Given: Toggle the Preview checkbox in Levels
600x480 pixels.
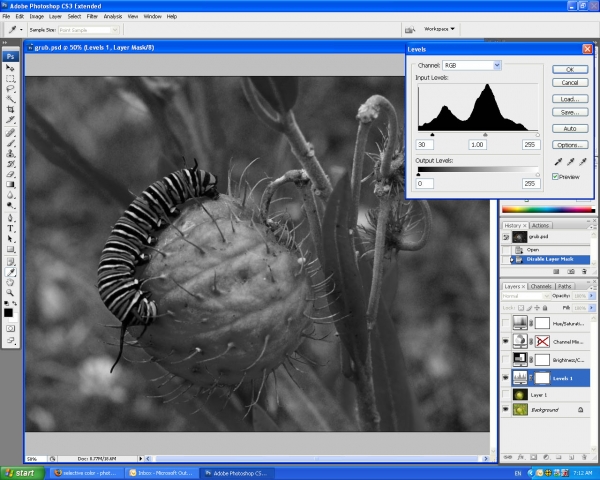Looking at the screenshot, I should pos(555,176).
